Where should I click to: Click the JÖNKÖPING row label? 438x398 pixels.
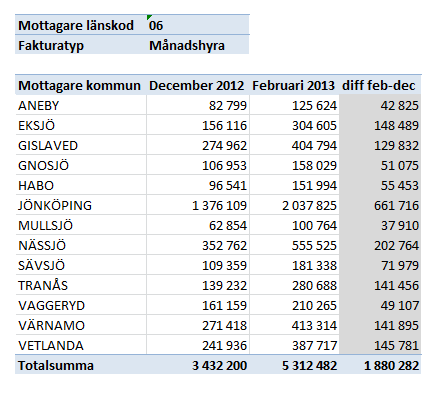[x=55, y=205]
